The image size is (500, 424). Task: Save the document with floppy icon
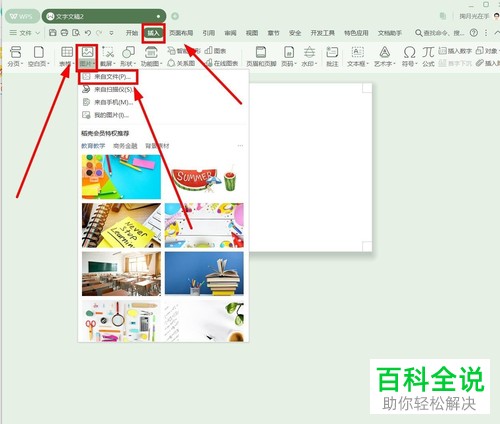pyautogui.click(x=52, y=33)
